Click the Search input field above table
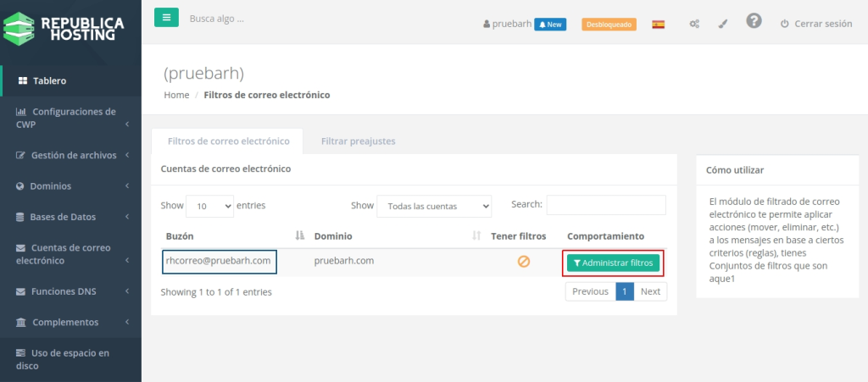The height and width of the screenshot is (382, 868). click(x=606, y=205)
